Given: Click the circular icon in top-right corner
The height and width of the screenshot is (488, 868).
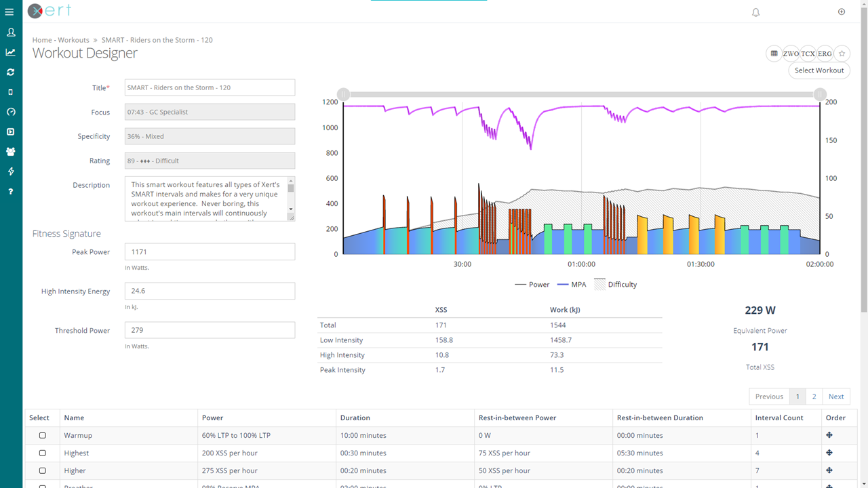Looking at the screenshot, I should click(x=842, y=12).
